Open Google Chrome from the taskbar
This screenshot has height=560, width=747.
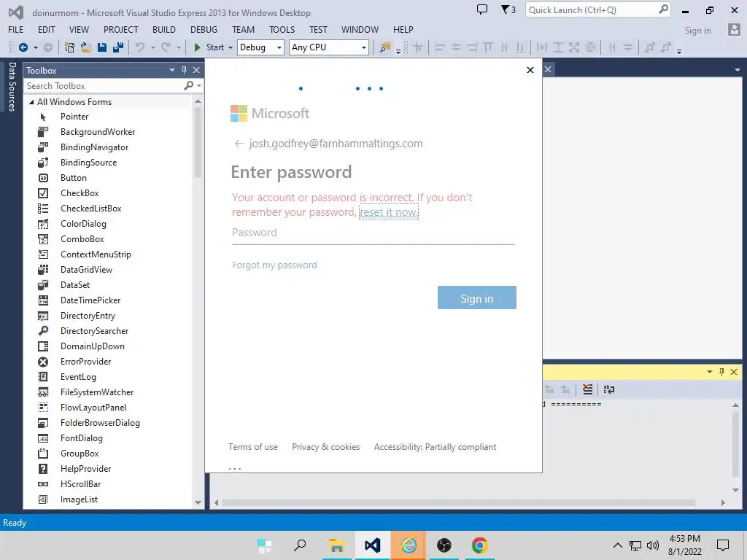pos(480,545)
